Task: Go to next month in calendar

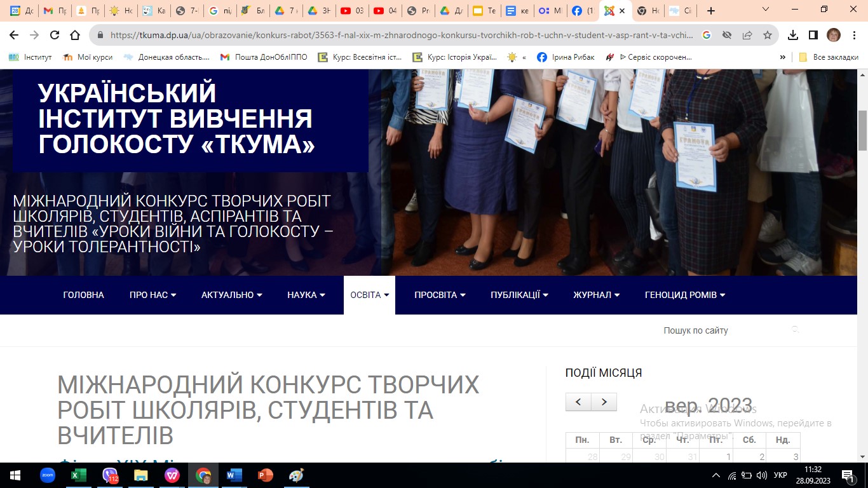Action: (x=604, y=402)
